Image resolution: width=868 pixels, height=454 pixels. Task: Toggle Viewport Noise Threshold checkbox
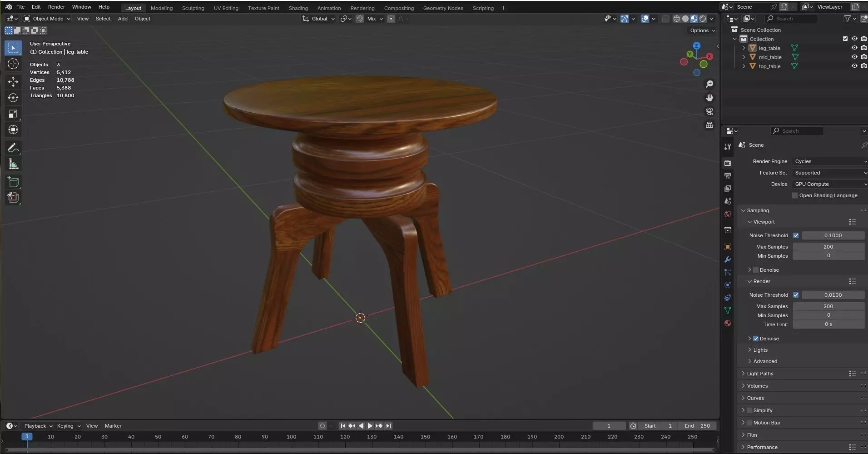point(796,235)
